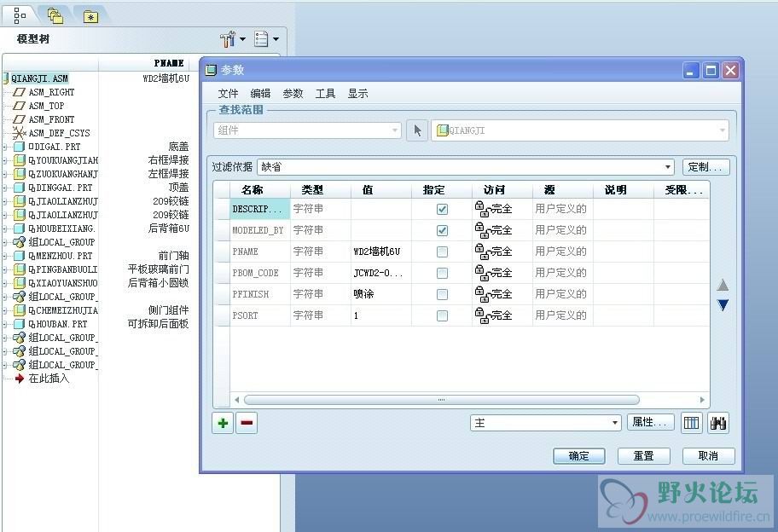Click the left scroll arrow of the parameter table
Viewport: 778px width, 532px height.
(x=236, y=400)
